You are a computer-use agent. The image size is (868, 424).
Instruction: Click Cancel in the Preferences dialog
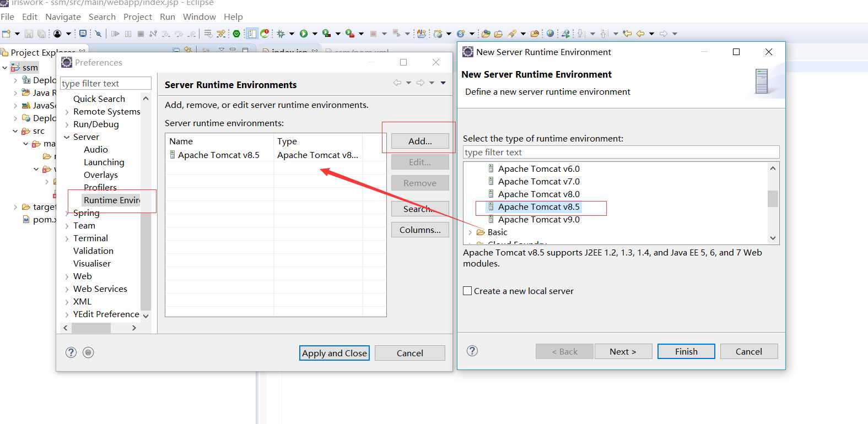410,353
